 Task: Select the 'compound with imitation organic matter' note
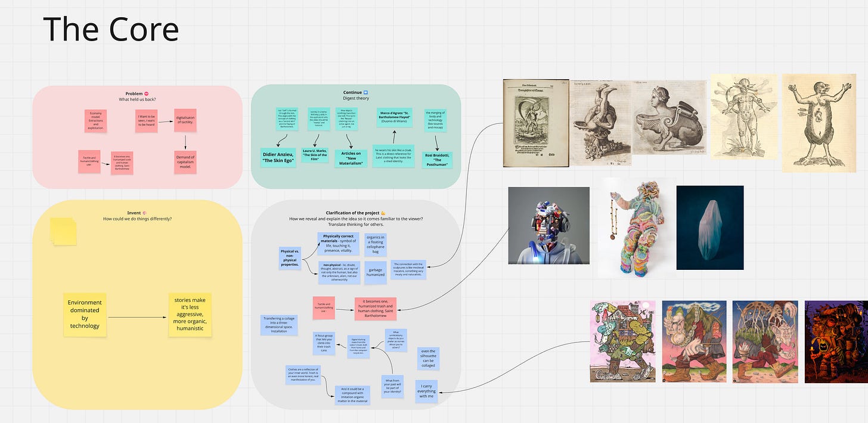pos(352,396)
